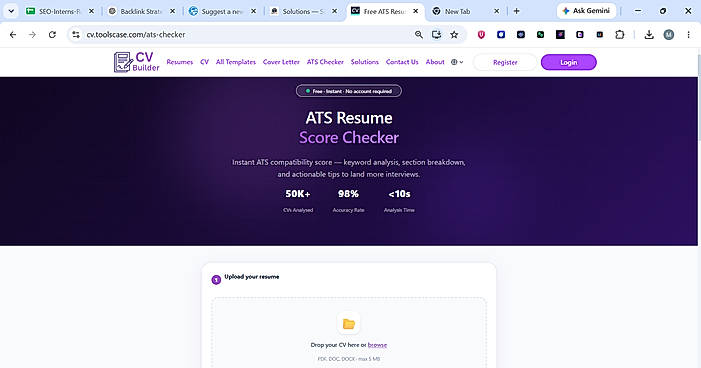Viewport: 701px width, 368px height.
Task: Click the <10s Analysis Time stat
Action: tap(399, 201)
